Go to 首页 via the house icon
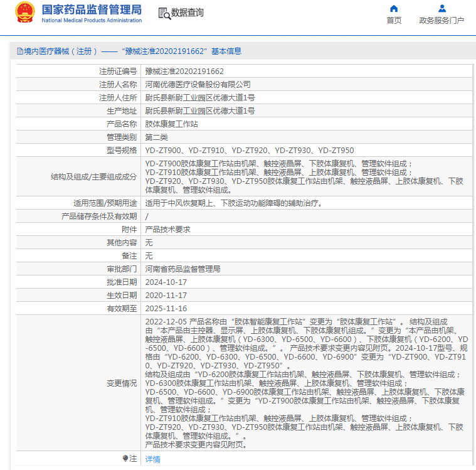Screen dimensions: 476x470 coord(394,9)
